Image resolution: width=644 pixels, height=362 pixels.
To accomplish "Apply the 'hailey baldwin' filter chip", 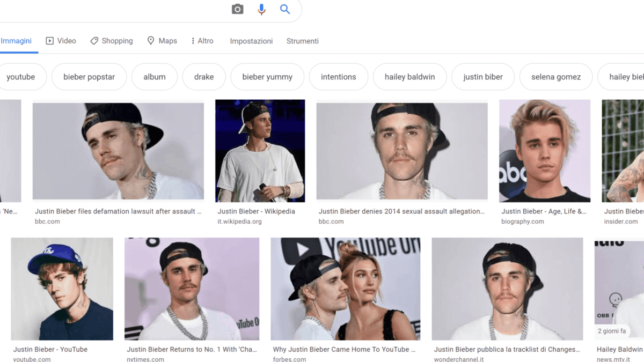I will point(409,77).
